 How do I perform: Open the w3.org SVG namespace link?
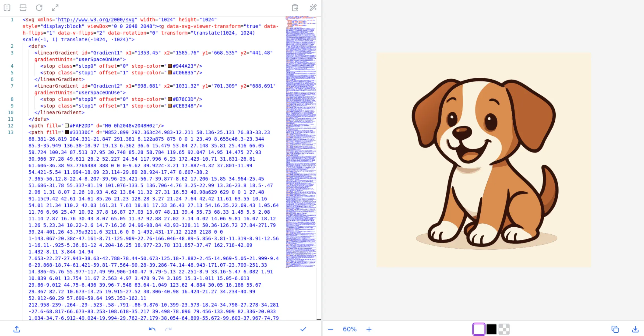tap(96, 20)
